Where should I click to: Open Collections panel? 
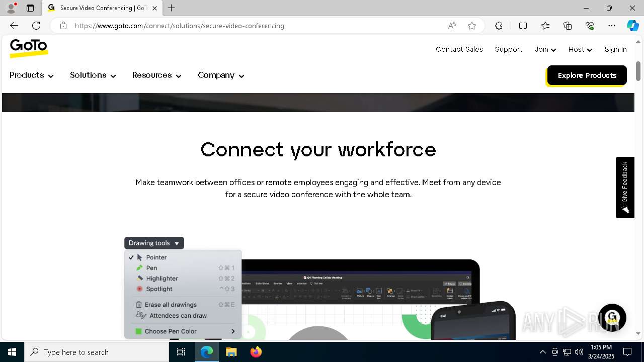pyautogui.click(x=568, y=26)
